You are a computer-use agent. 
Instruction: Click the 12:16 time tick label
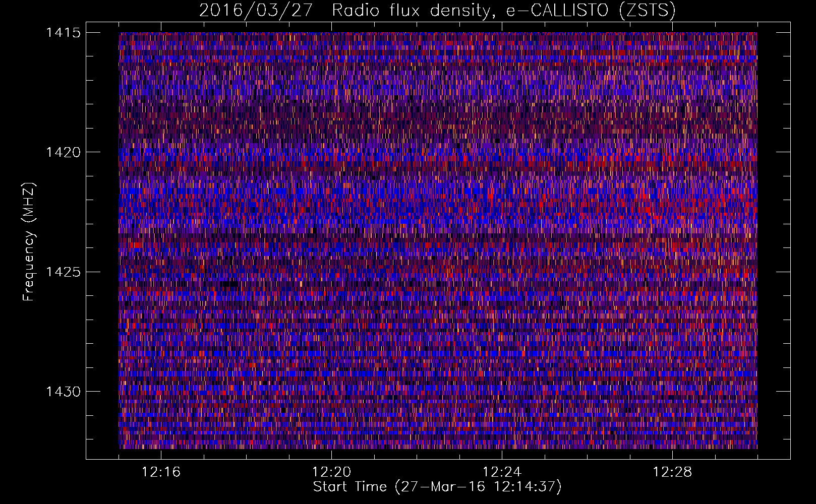tap(161, 472)
